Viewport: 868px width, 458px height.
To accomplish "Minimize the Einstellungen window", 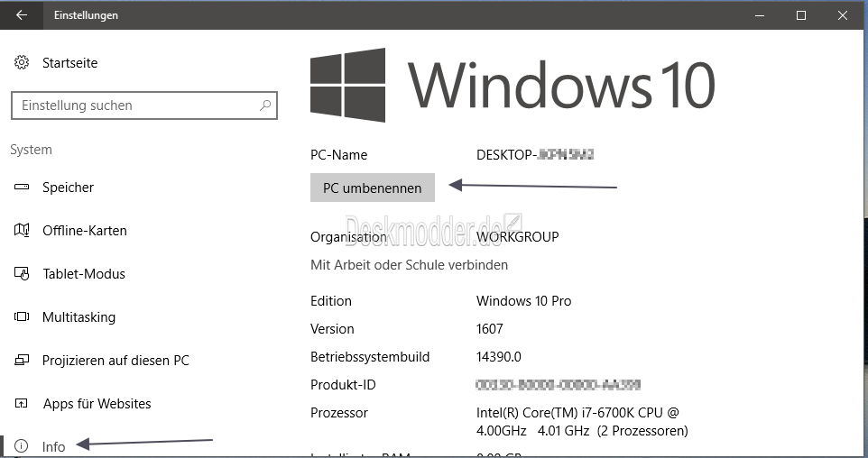I will 760,15.
